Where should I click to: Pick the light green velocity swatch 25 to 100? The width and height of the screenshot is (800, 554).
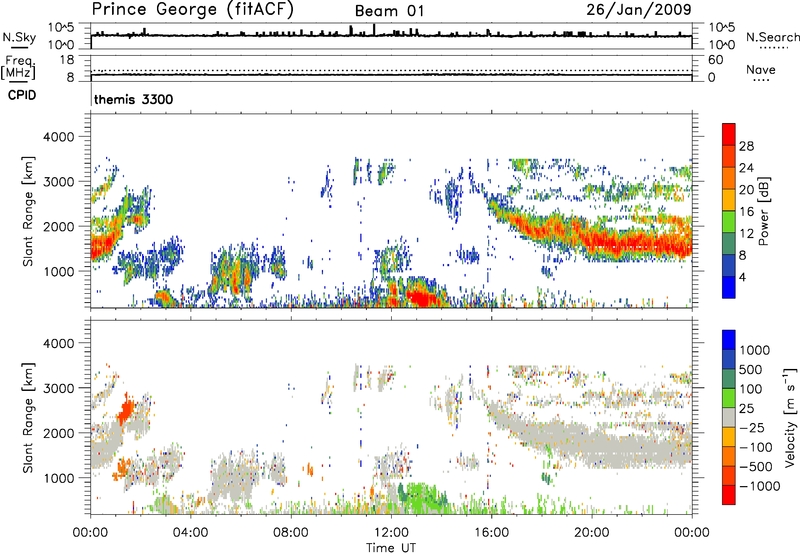(x=729, y=398)
